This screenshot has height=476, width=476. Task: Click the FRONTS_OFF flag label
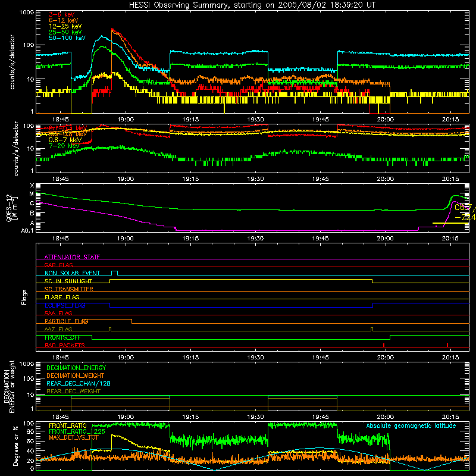[x=62, y=337]
